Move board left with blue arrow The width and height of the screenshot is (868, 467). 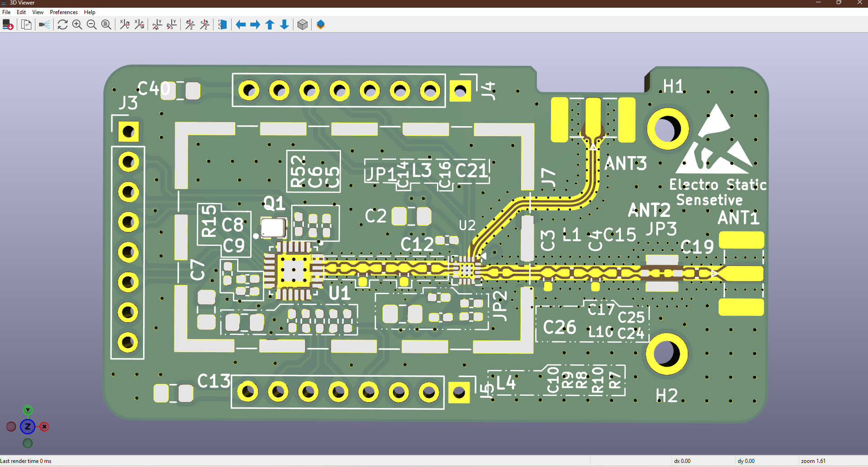click(241, 25)
